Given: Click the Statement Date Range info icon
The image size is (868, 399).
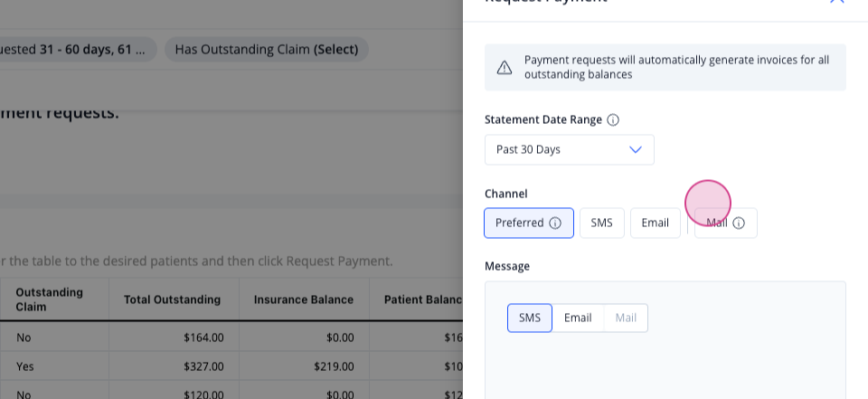Looking at the screenshot, I should pos(613,119).
